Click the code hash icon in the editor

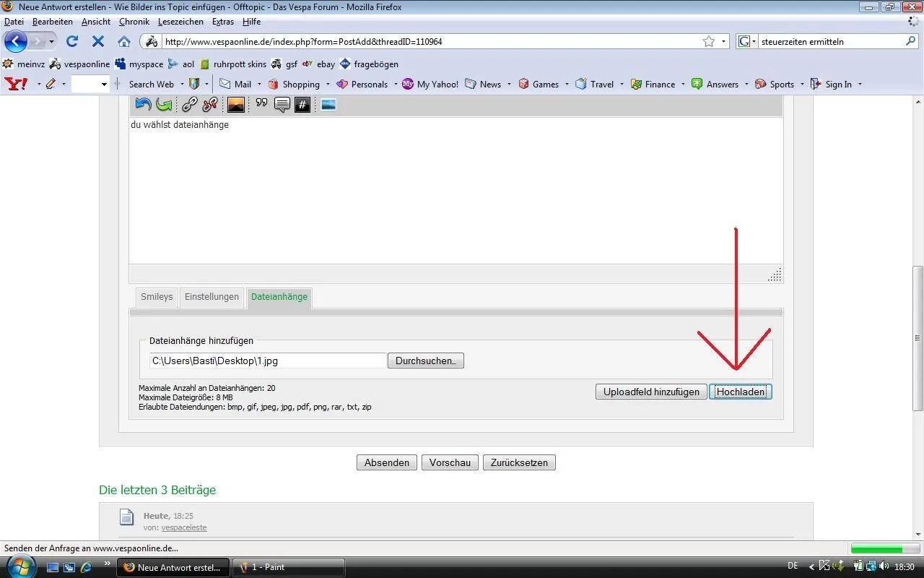(x=302, y=105)
